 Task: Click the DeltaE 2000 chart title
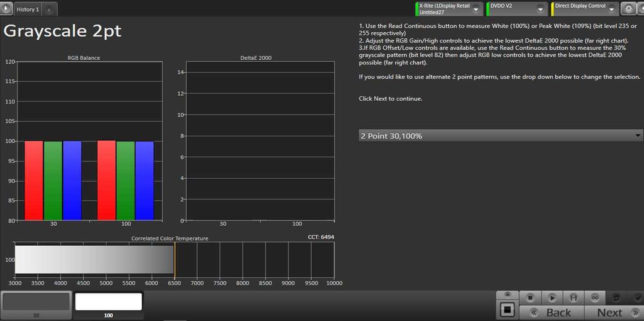(x=256, y=58)
